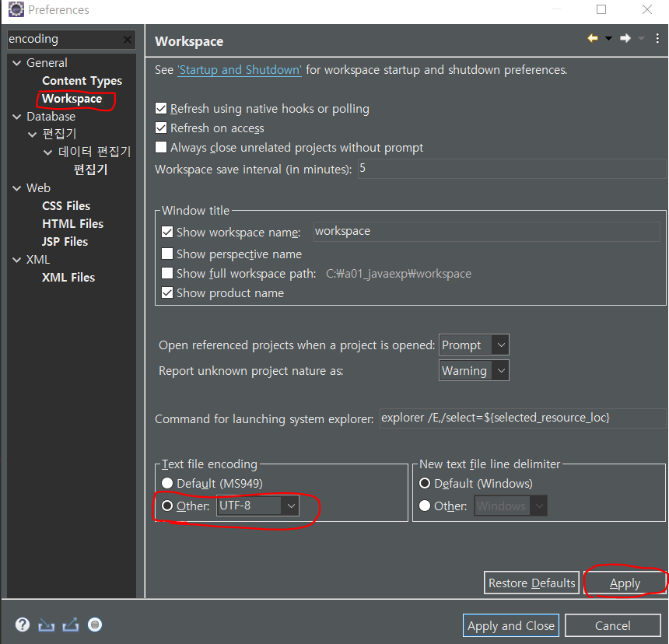The image size is (669, 644).
Task: Maximize the Preferences window
Action: click(x=601, y=9)
